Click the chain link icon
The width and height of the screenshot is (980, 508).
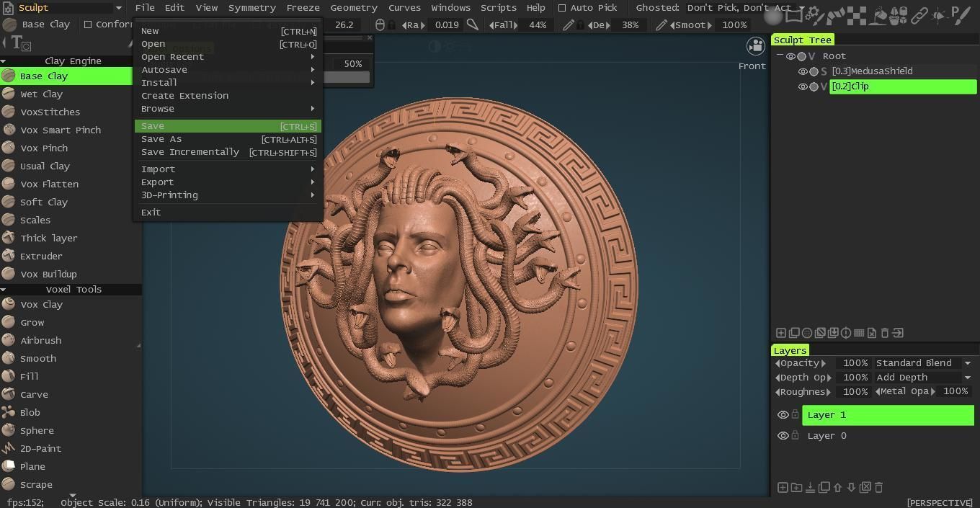tap(919, 14)
